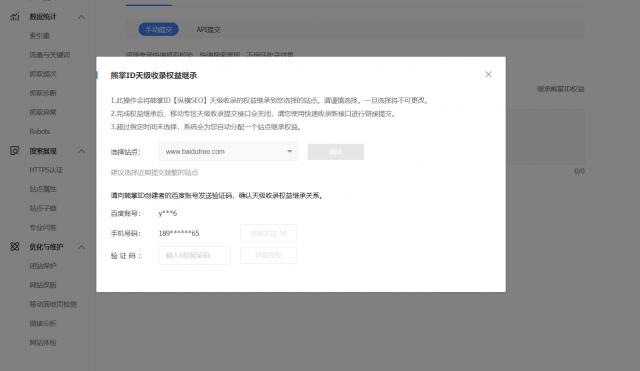
Task: Click the confirm button next to site dropdown
Action: 336,152
